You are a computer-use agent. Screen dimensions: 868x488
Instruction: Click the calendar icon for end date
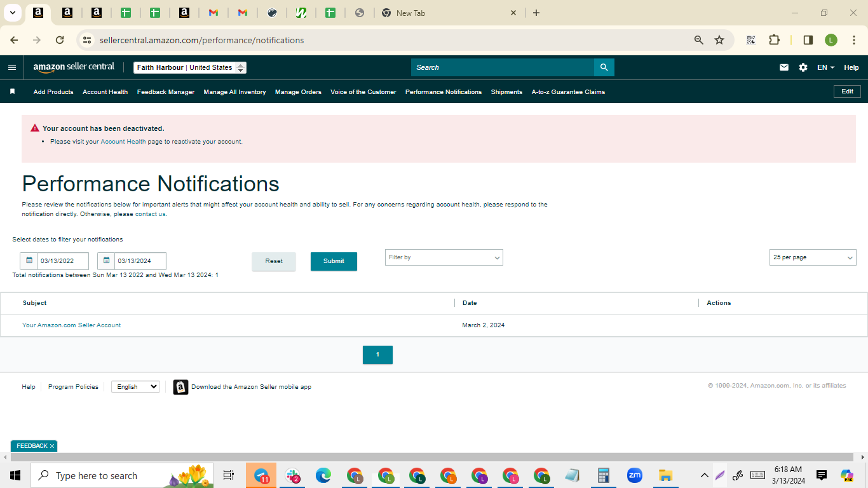click(x=106, y=261)
